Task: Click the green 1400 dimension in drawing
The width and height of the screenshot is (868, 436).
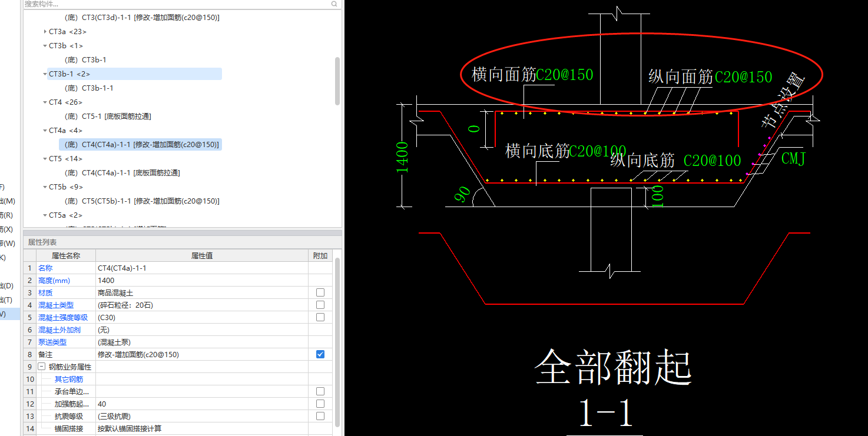Action: (402, 157)
